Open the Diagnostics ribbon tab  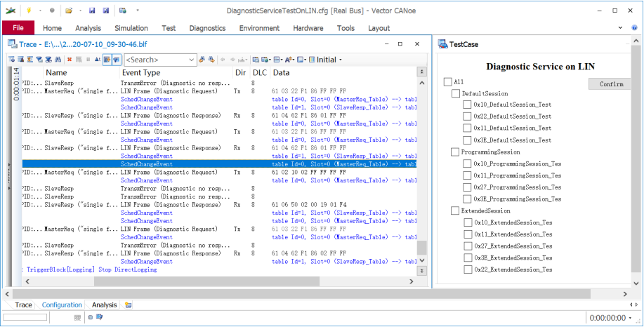click(x=207, y=28)
